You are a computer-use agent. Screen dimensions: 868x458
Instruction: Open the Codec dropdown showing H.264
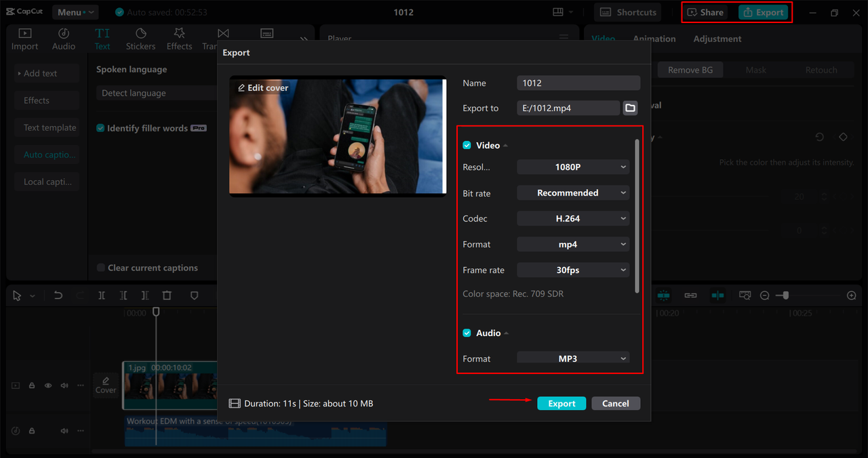[x=573, y=219]
